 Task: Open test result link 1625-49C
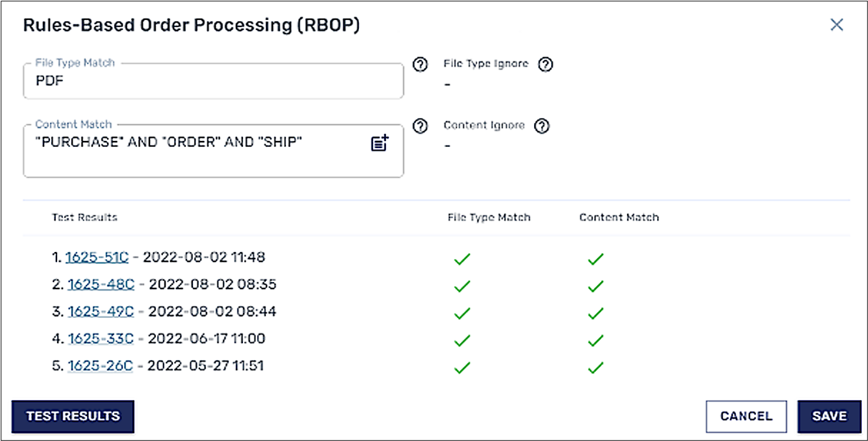pyautogui.click(x=100, y=312)
